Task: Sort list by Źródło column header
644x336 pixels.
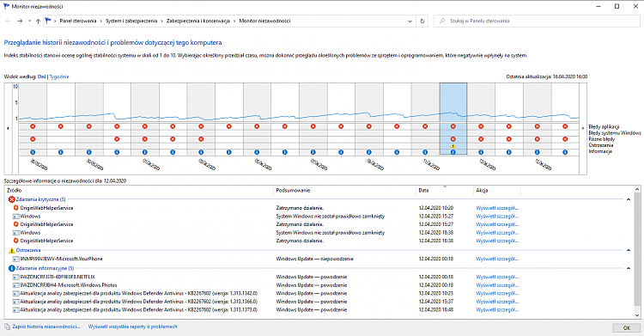Action: [x=139, y=191]
